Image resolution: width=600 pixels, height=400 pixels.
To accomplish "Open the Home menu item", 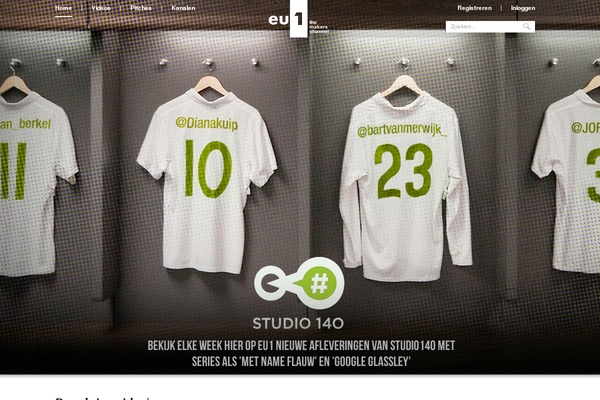I will [63, 8].
